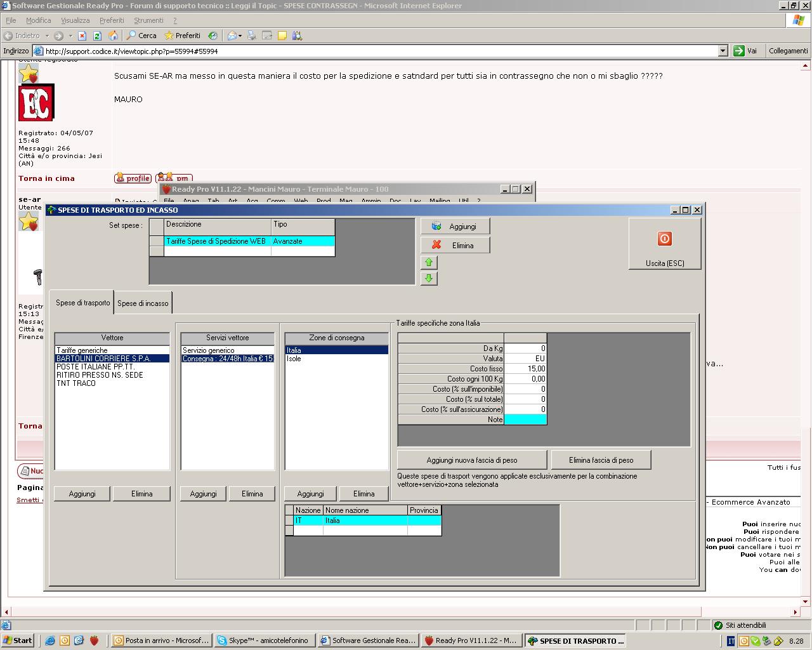
Task: Open Skype amicotelefonino taskbar button
Action: point(265,640)
